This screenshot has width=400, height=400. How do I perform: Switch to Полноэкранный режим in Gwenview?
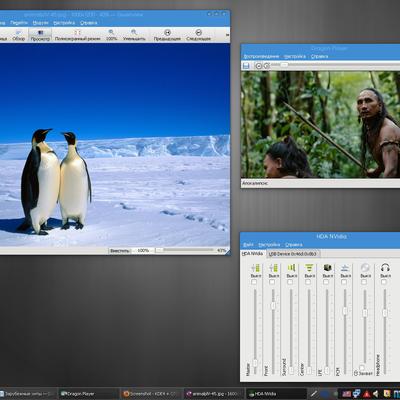[77, 35]
